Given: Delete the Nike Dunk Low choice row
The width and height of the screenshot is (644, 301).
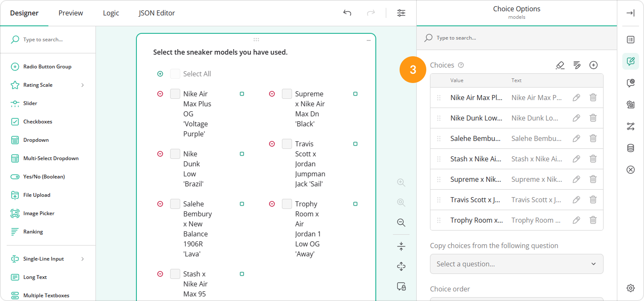Looking at the screenshot, I should (593, 118).
